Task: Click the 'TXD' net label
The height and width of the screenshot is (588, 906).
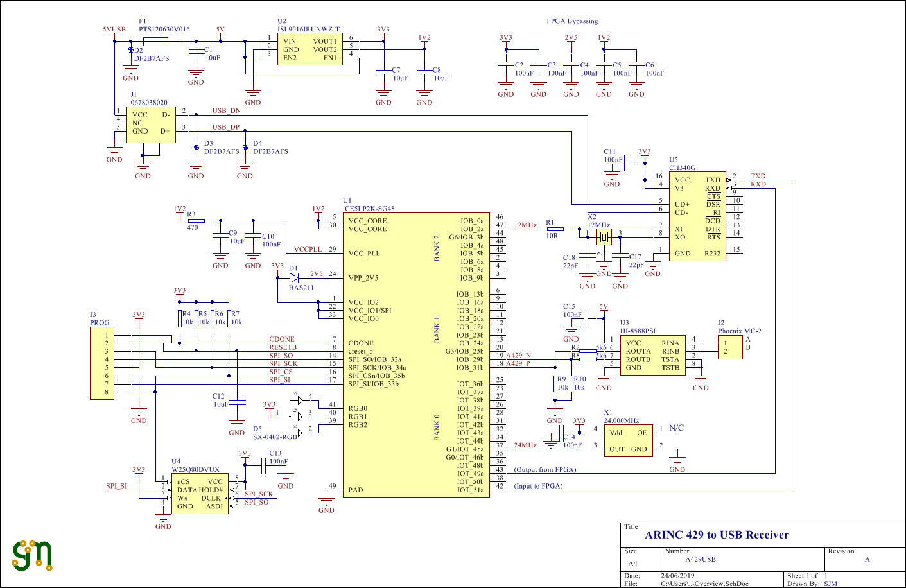Action: 758,176
